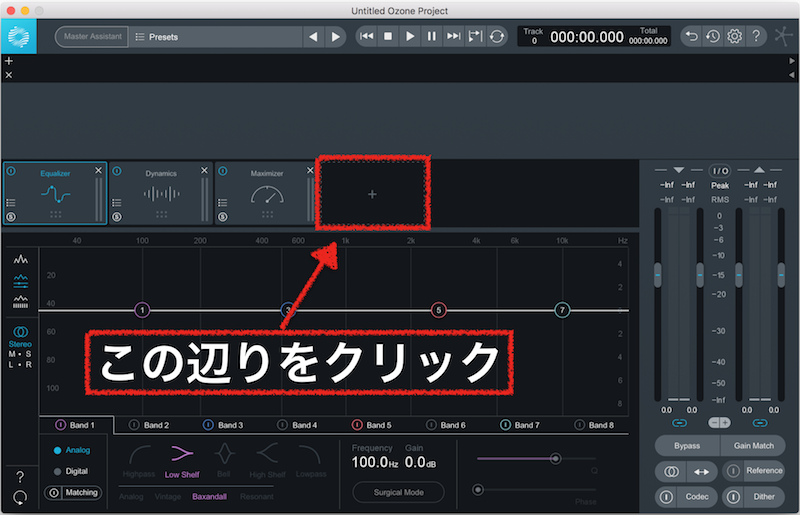Toggle Dynamics module power button
The width and height of the screenshot is (800, 515).
(117, 171)
